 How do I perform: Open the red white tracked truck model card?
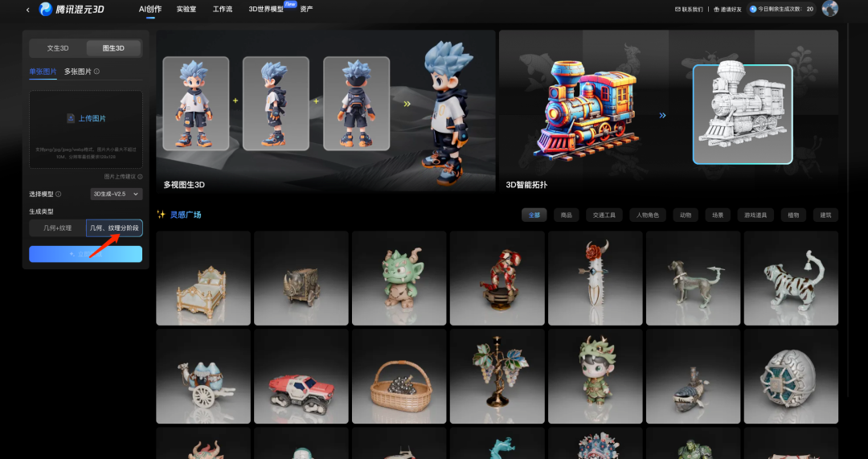pyautogui.click(x=301, y=376)
